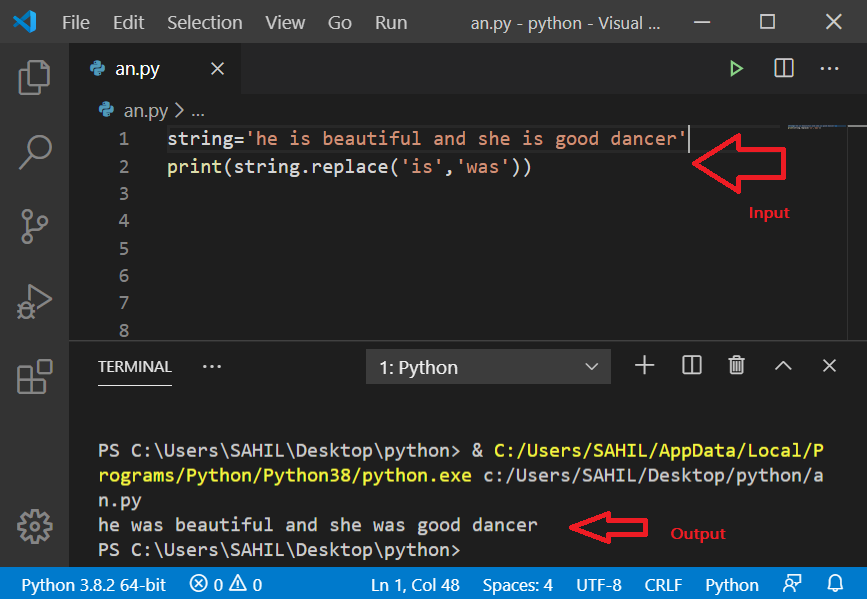Open the Explorer view in activity bar
Viewport: 867px width, 599px height.
[34, 77]
